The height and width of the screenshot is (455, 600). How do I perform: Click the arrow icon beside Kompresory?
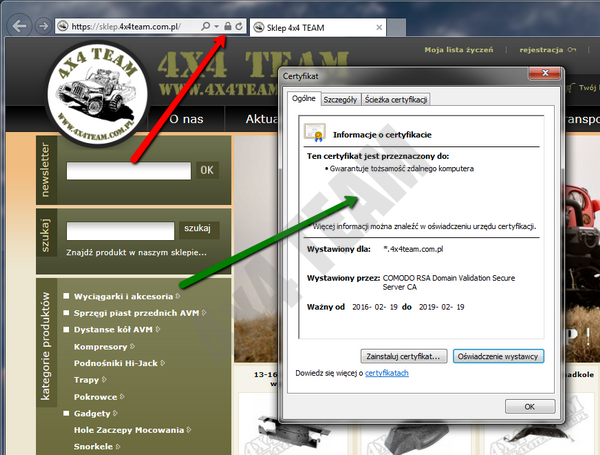tap(132, 346)
